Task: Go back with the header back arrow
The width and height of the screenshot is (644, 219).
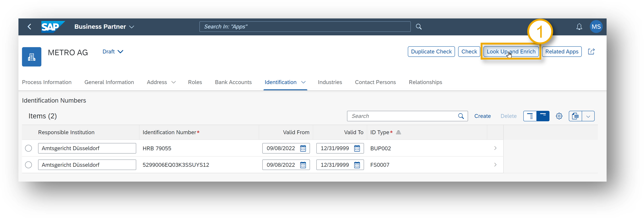Action: (30, 27)
